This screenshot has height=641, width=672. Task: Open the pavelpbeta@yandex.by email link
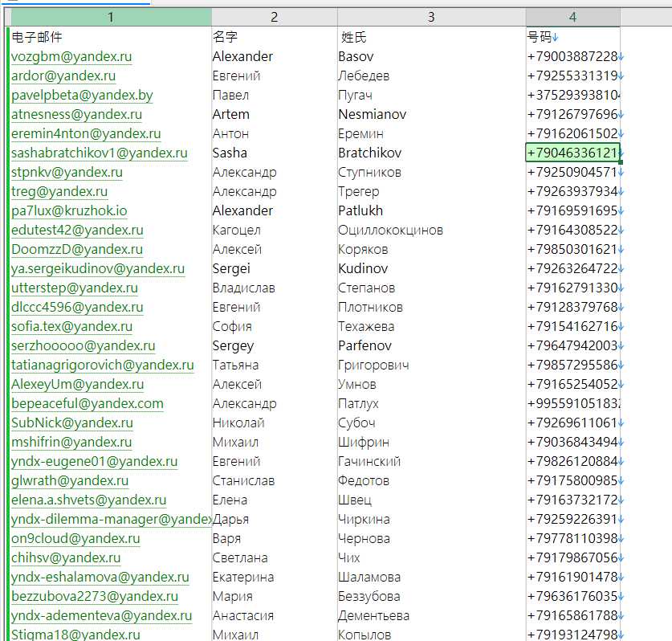point(82,95)
